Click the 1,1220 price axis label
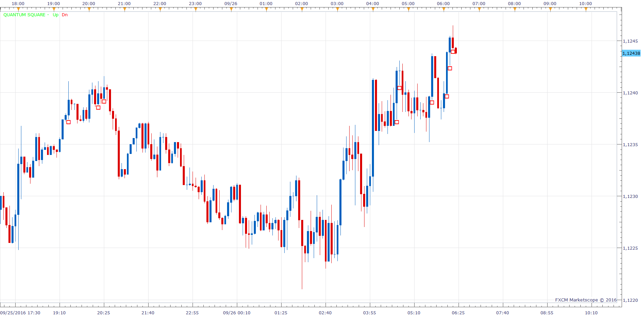The height and width of the screenshot is (317, 644). pos(630,300)
